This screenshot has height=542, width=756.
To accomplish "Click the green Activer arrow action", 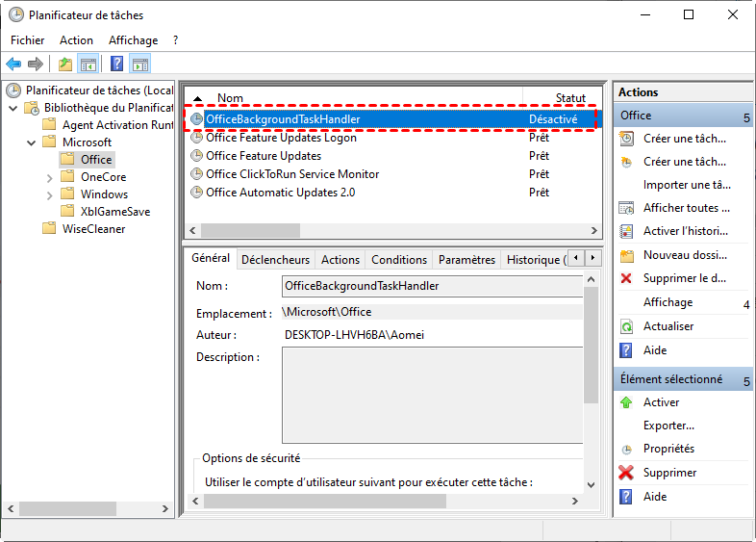I will click(661, 402).
